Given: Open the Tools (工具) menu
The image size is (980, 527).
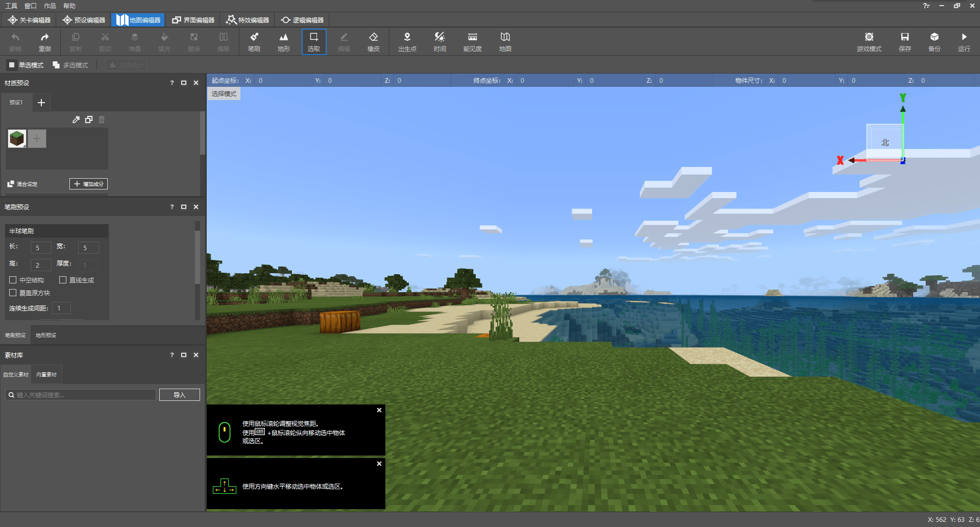Looking at the screenshot, I should (11, 6).
